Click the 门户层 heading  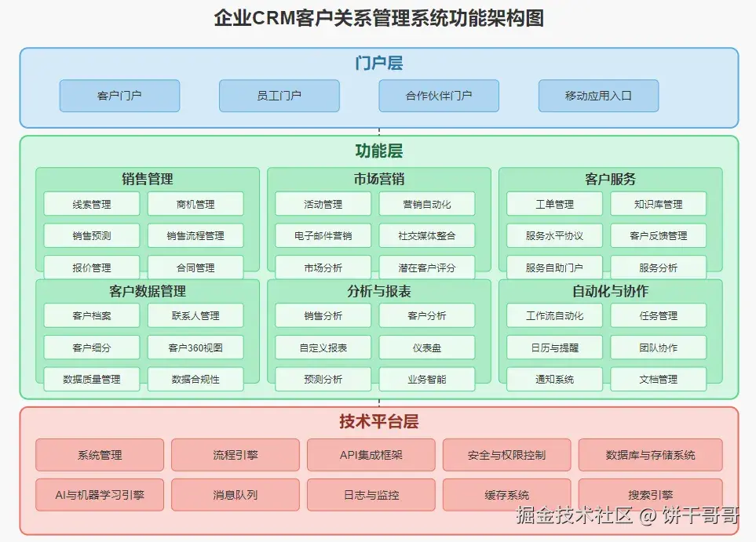tap(379, 63)
